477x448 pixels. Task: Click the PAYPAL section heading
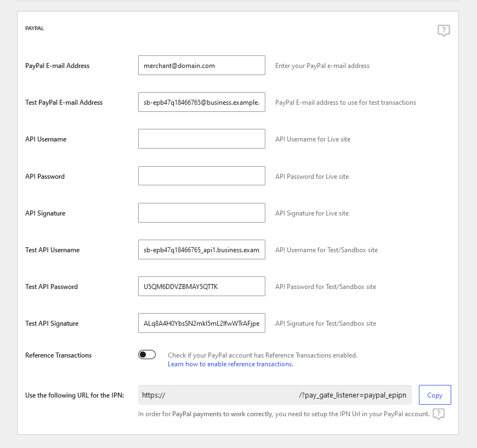tap(35, 29)
